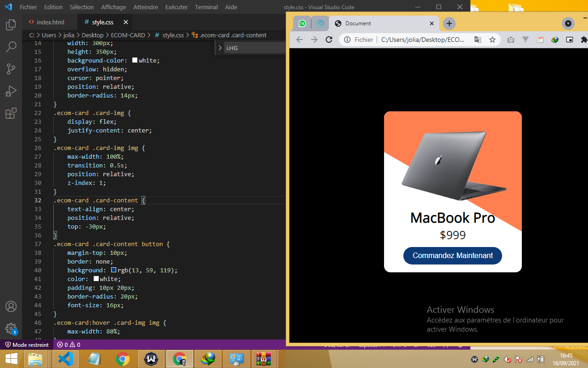Open the errors and warnings status indicator
The width and height of the screenshot is (588, 368).
click(68, 345)
